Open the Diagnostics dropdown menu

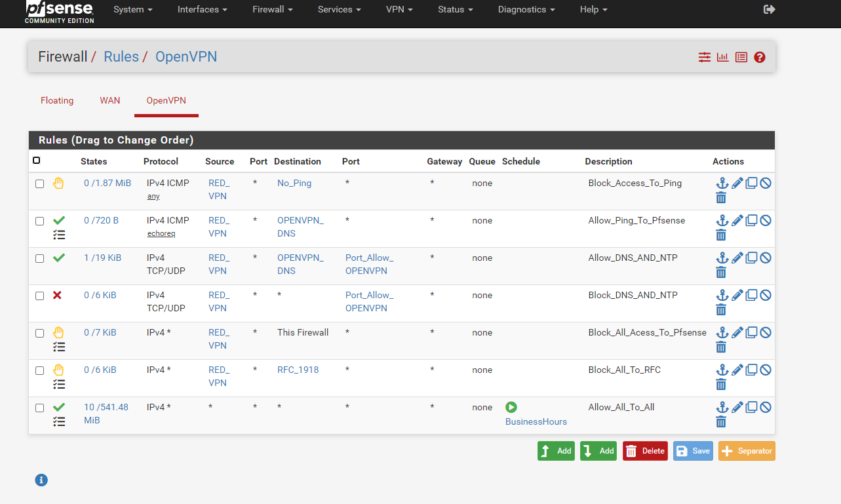click(526, 9)
